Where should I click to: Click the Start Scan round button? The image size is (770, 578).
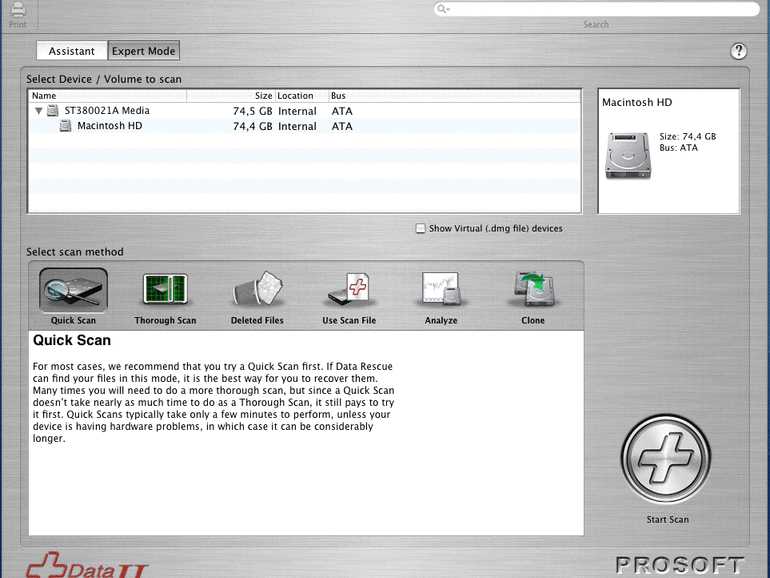[666, 460]
